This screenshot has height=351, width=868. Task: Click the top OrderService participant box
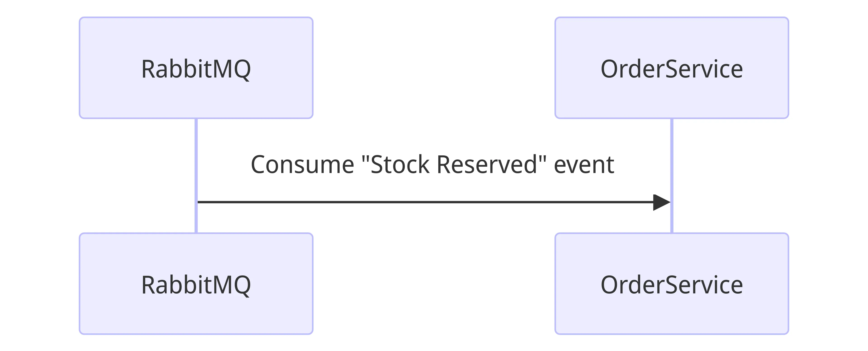(x=672, y=40)
